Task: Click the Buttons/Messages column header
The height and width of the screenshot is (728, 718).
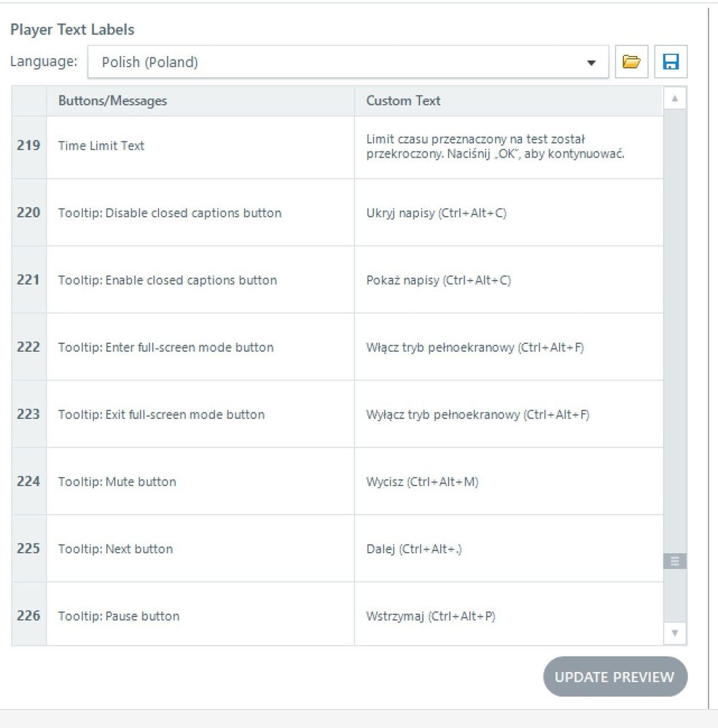Action: (x=112, y=101)
